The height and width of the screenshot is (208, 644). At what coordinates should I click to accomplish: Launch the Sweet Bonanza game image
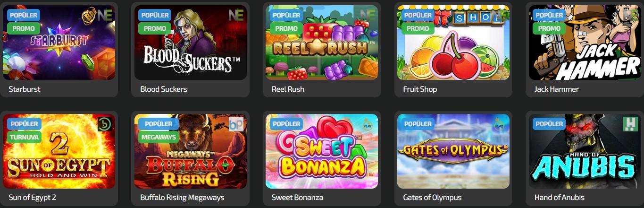pos(322,151)
